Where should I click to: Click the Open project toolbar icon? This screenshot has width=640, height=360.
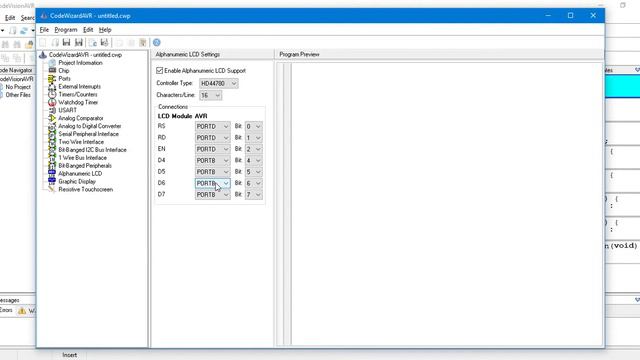55,42
